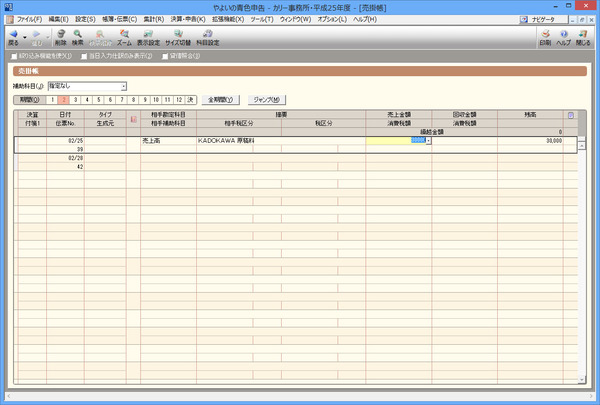Open the 売上金額 cell dropdown arrow
The height and width of the screenshot is (405, 600).
(429, 141)
